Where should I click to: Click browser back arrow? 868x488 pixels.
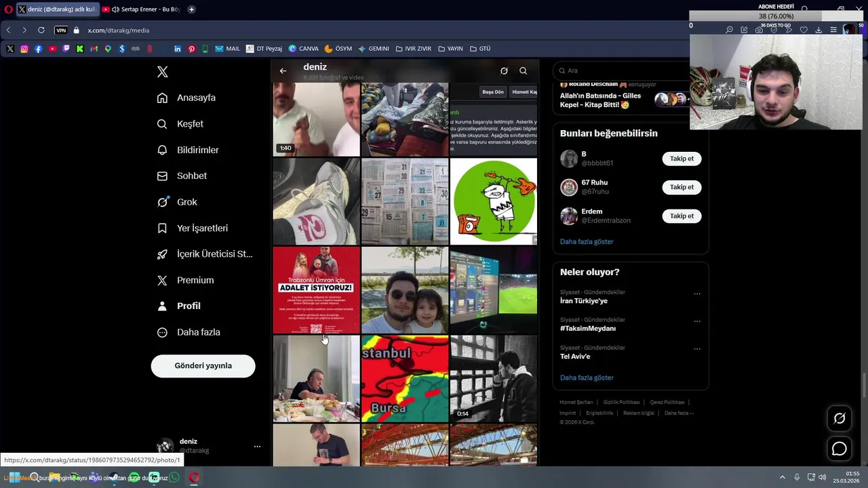pos(8,30)
